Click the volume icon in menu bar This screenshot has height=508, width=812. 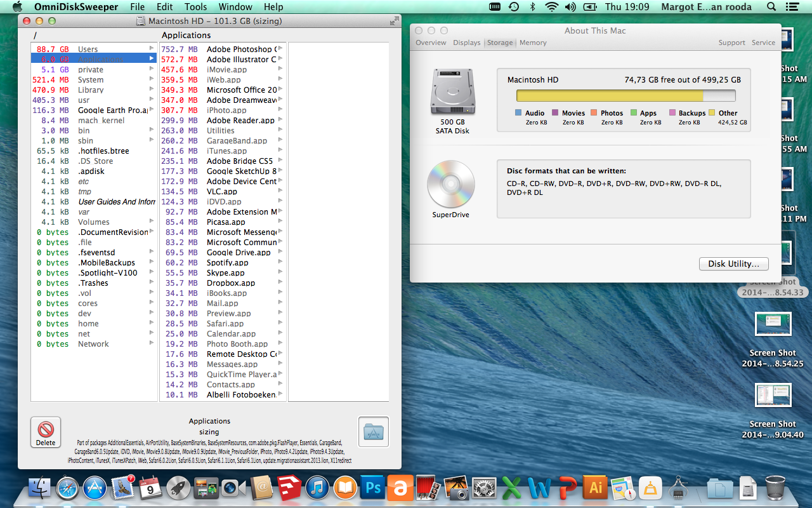coord(570,7)
